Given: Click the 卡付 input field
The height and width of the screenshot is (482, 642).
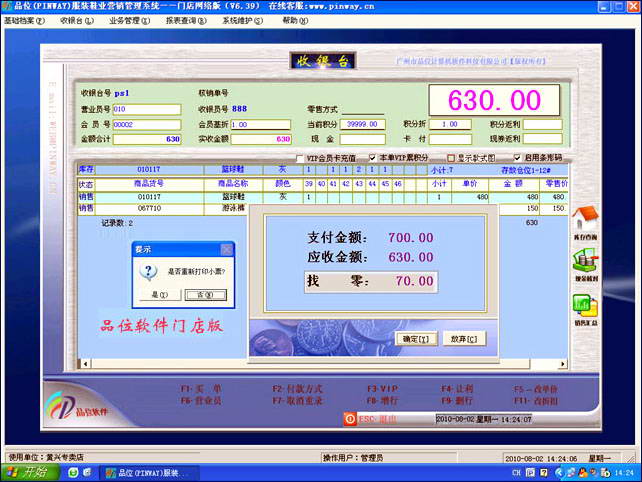Looking at the screenshot, I should (450, 139).
